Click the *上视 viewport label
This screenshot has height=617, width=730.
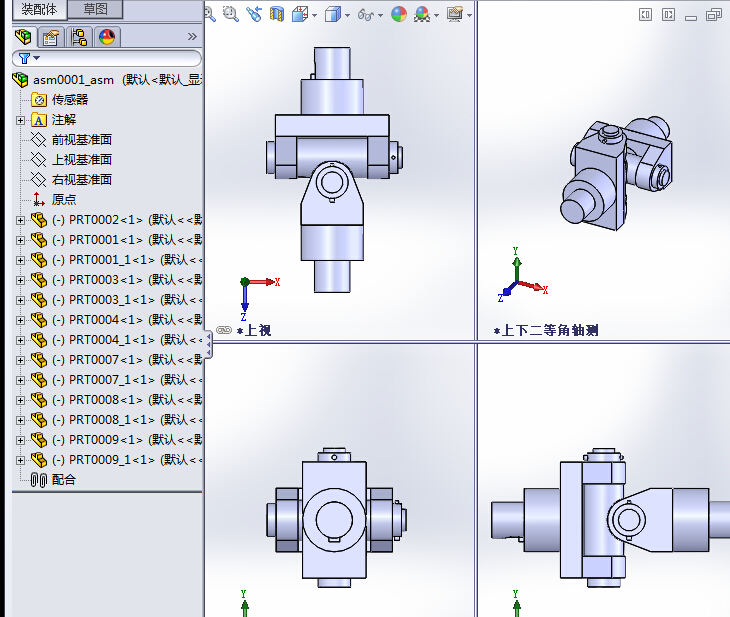[254, 331]
